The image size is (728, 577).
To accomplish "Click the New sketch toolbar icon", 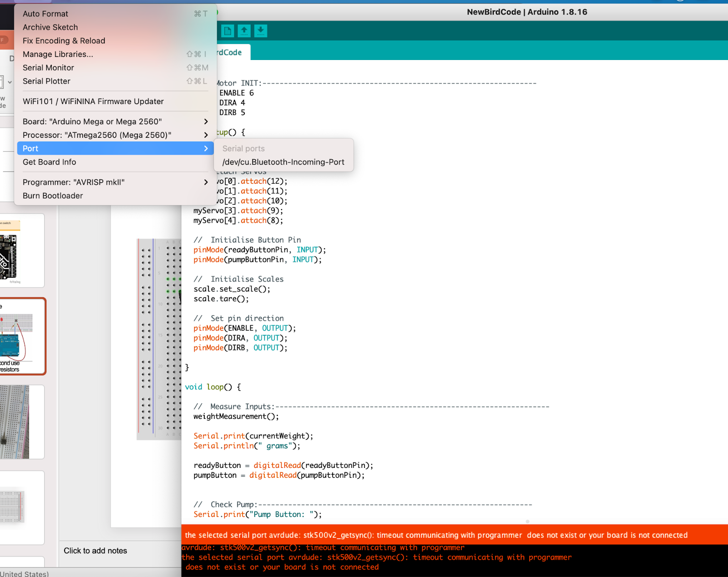I will coord(227,31).
